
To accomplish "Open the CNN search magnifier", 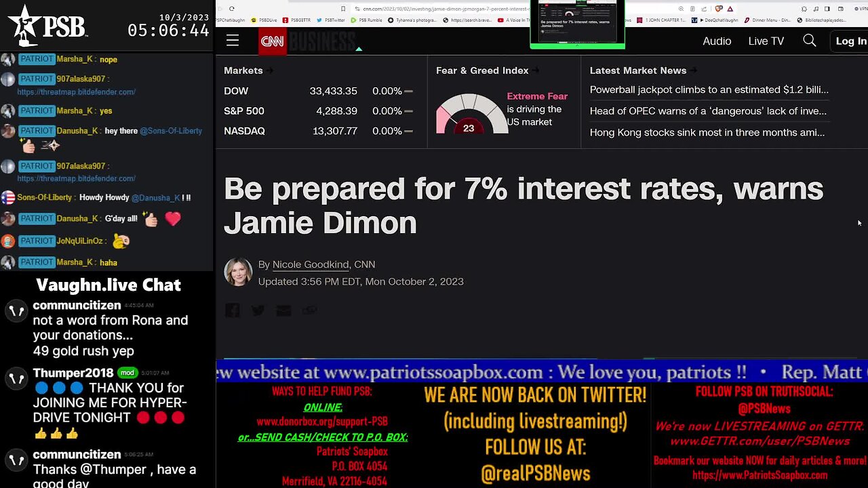I will [x=809, y=41].
